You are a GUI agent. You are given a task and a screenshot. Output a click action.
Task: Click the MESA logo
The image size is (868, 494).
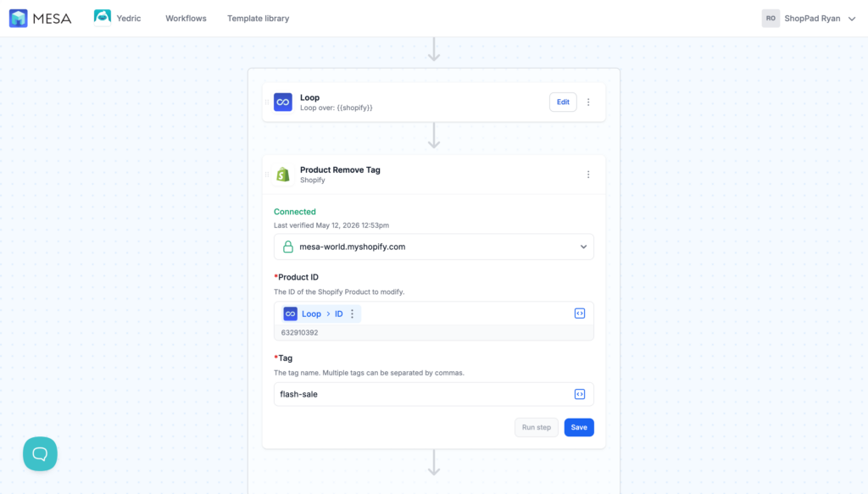coord(41,19)
